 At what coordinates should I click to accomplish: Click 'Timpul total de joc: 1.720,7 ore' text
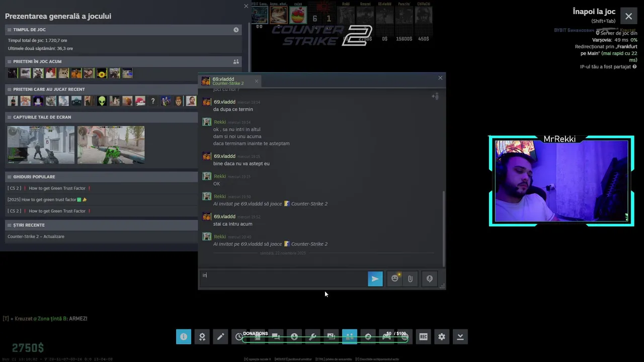tap(37, 40)
